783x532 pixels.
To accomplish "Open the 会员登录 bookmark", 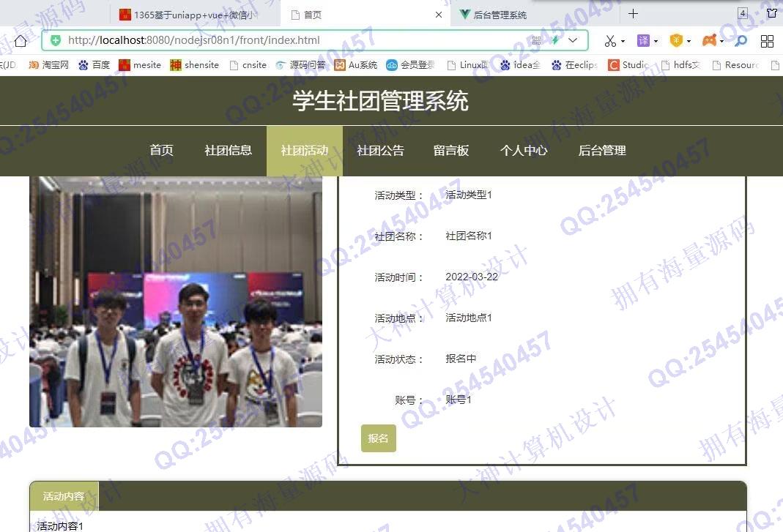I will 410,65.
